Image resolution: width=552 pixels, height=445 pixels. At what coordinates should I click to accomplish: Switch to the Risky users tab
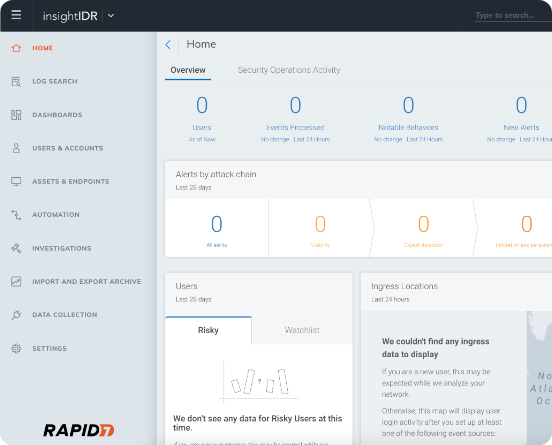(208, 330)
